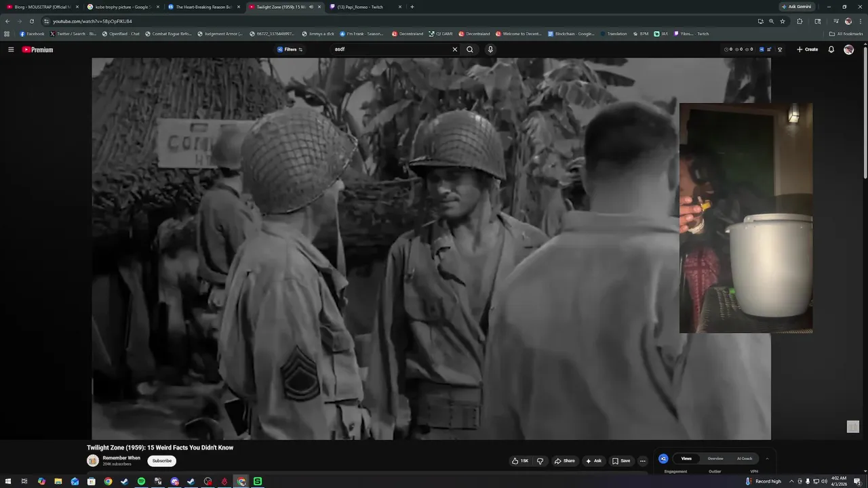Click the browser address bar URL
Viewport: 868px width, 488px height.
[92, 21]
